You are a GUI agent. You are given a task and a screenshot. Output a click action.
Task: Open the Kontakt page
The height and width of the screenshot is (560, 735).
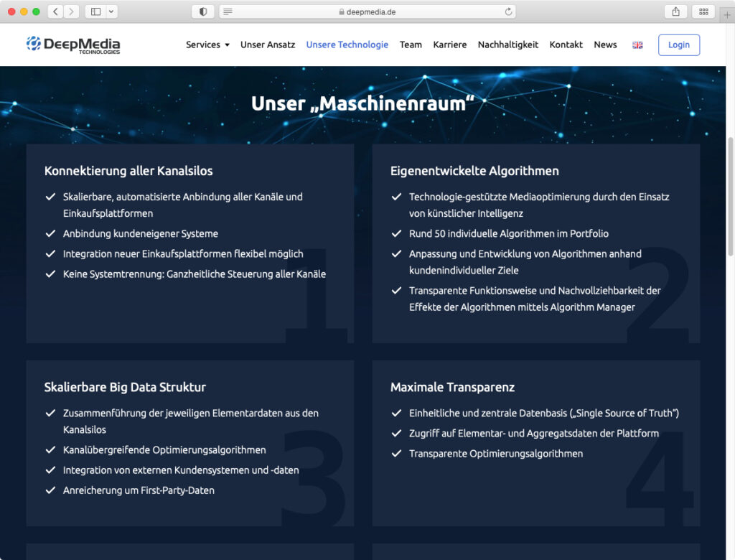566,45
